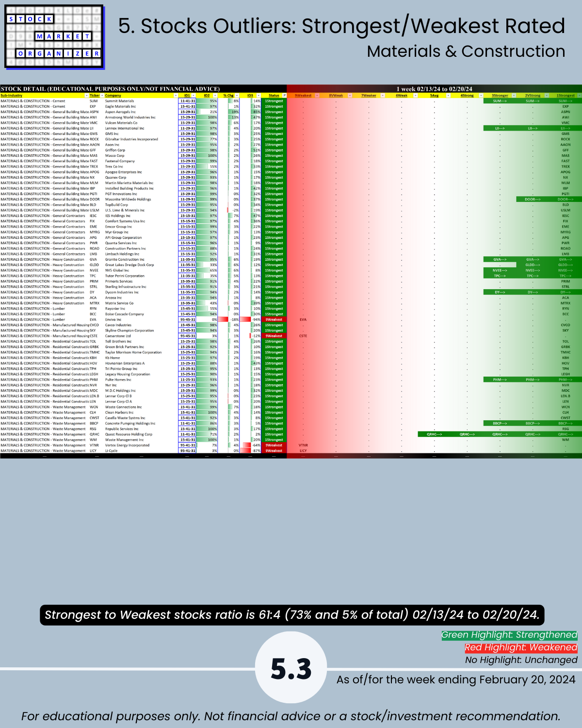Select the Gibraltar Industries Incorporated cell

tap(141, 139)
